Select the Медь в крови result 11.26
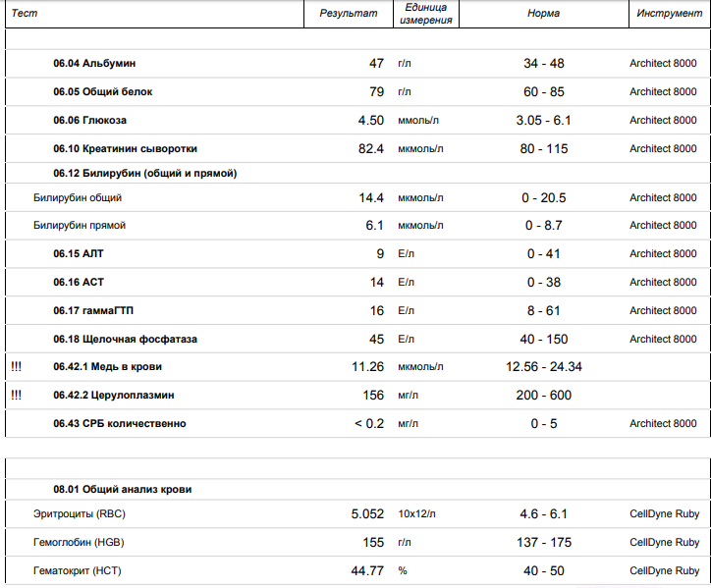 pyautogui.click(x=366, y=366)
